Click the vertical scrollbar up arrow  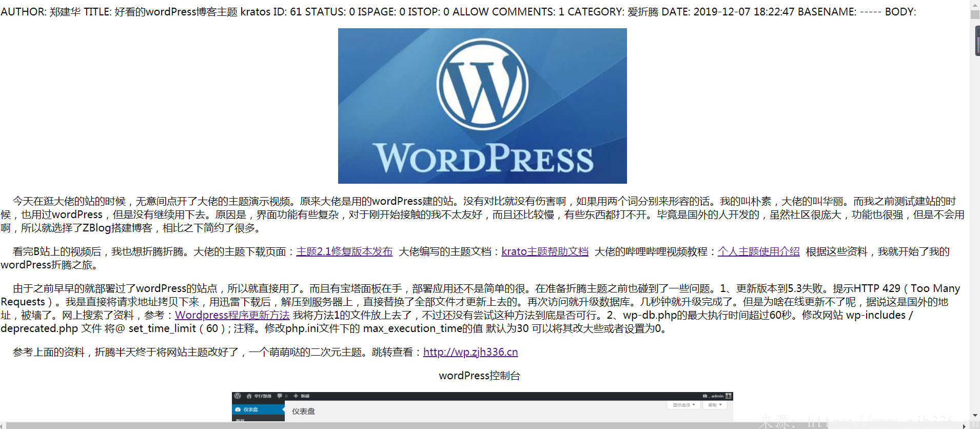pyautogui.click(x=975, y=5)
